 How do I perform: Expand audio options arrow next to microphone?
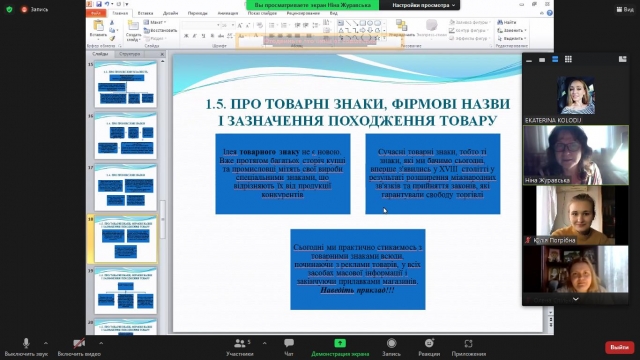point(46,343)
